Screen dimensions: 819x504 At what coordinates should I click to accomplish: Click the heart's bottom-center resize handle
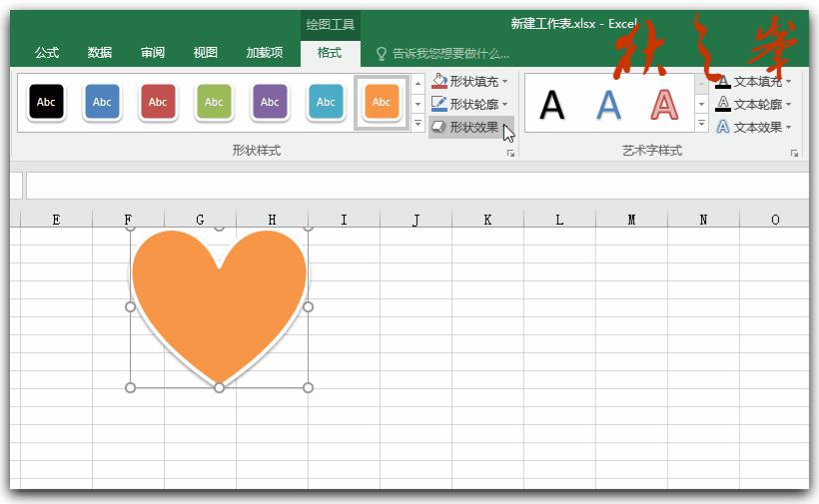point(220,387)
